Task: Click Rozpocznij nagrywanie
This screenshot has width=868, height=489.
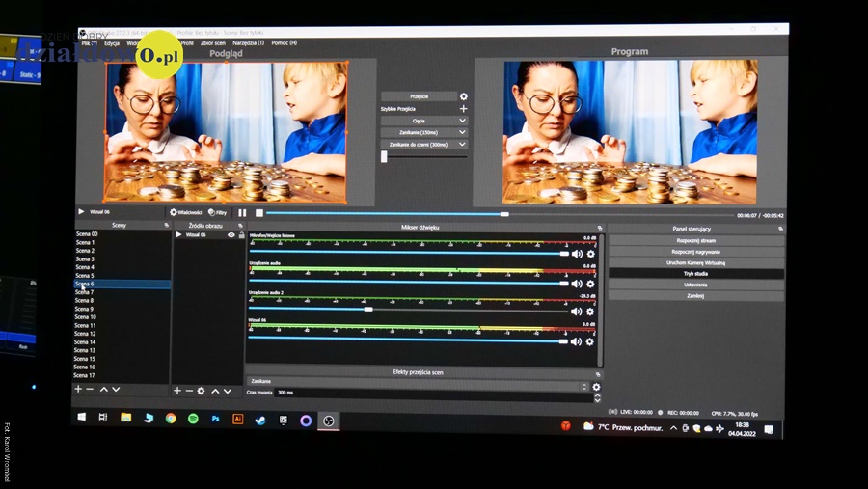Action: (x=695, y=252)
